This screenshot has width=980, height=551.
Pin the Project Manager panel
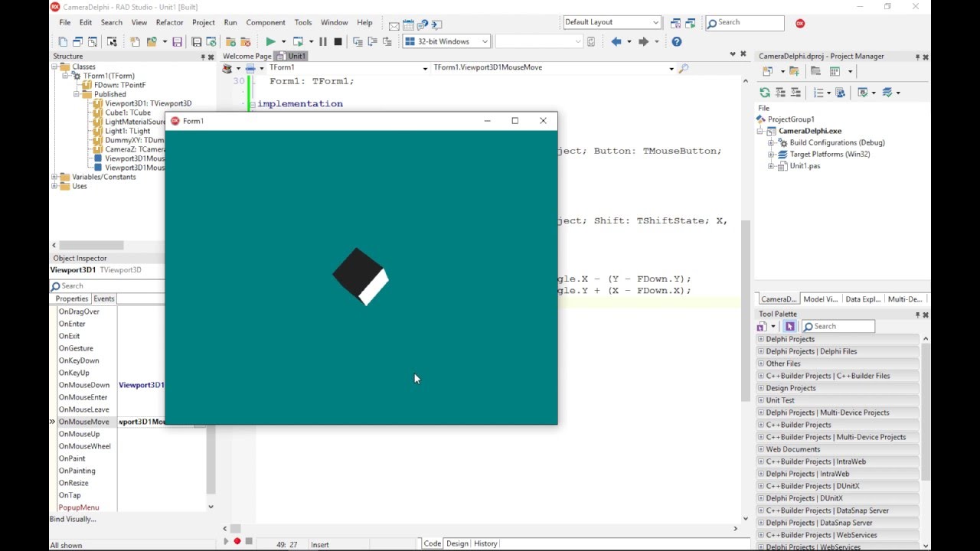click(917, 57)
